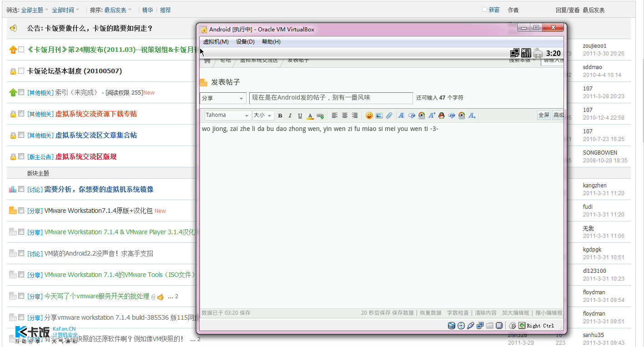Click the Android signal strength icon

tap(526, 53)
